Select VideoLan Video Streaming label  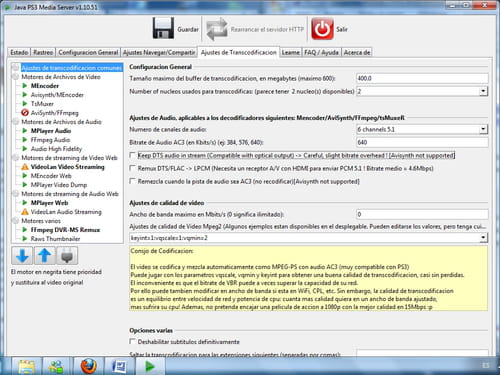[68, 167]
